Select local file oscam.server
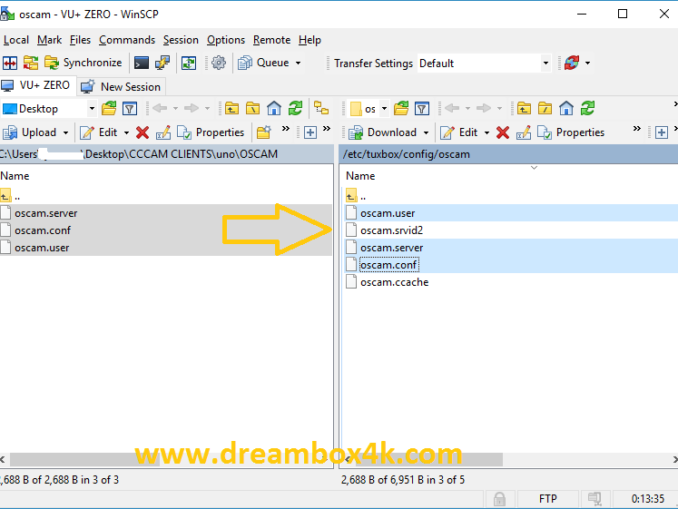 pos(46,213)
